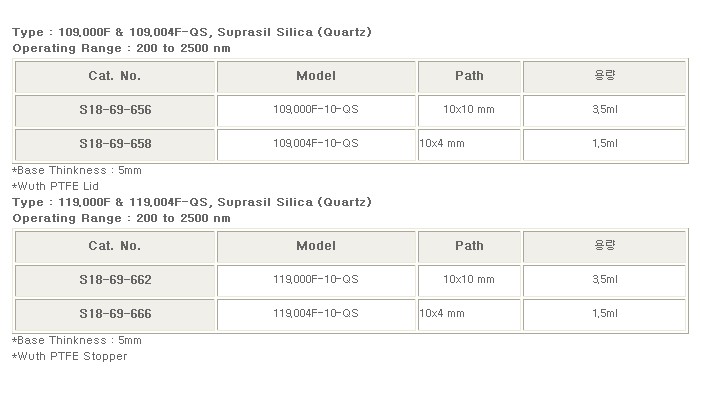Image resolution: width=701 pixels, height=400 pixels.
Task: Click first table's Model header
Action: (x=316, y=76)
